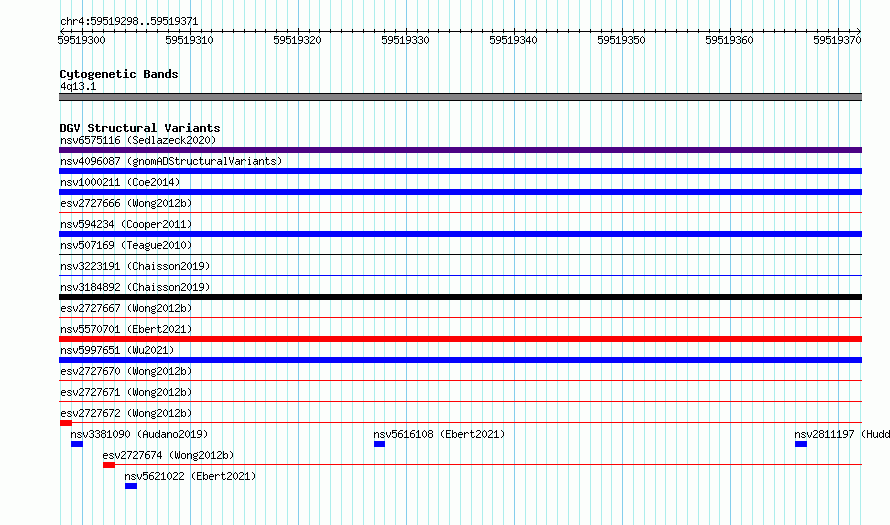
Task: Open variant esv2727666 (Wong2012b) label
Action: 126,203
